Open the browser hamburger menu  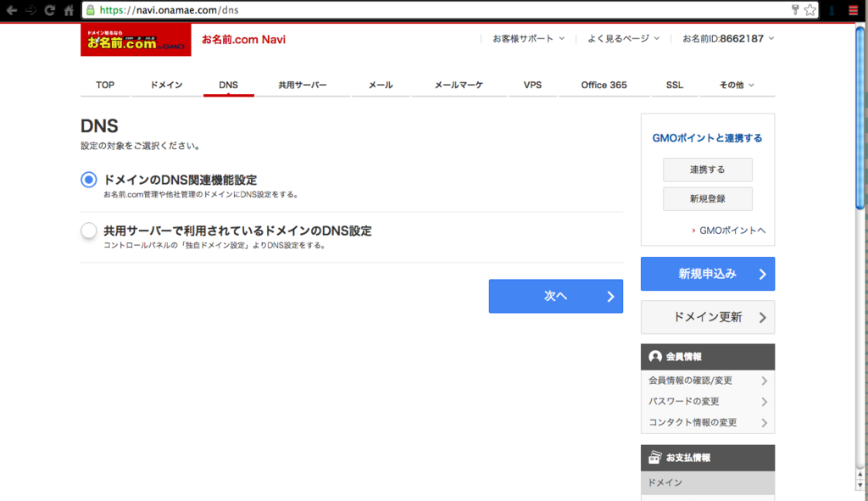[853, 11]
